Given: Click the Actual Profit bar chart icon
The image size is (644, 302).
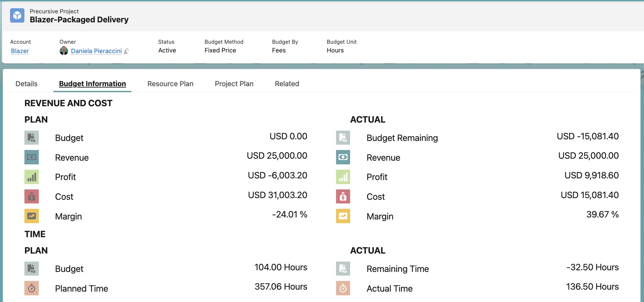Looking at the screenshot, I should click(x=343, y=177).
